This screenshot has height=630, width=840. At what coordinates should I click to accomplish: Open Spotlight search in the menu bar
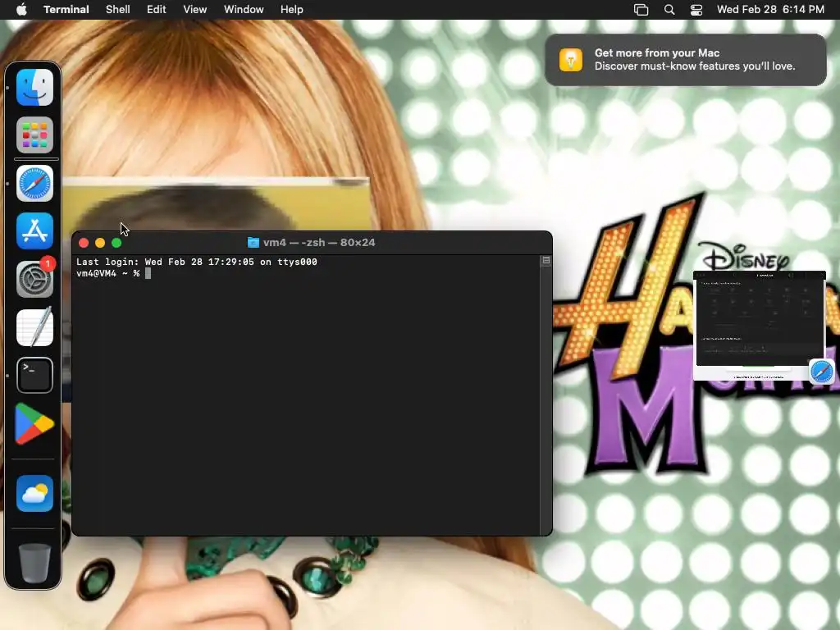pyautogui.click(x=669, y=10)
